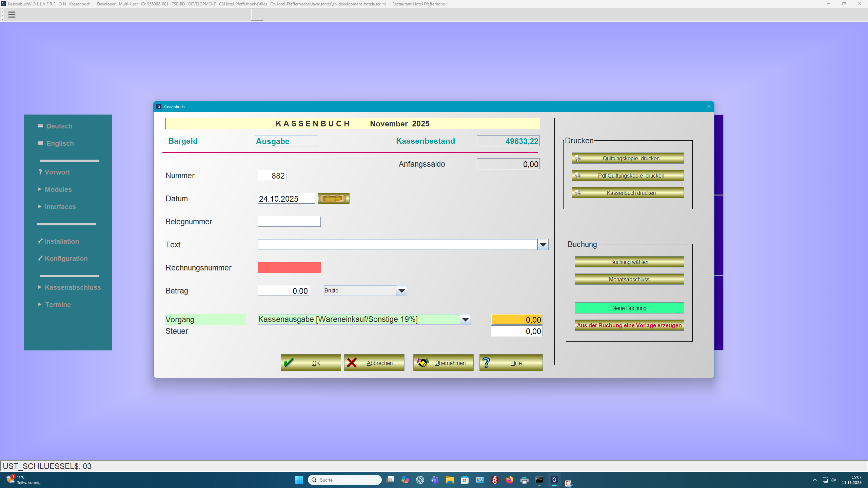The image size is (868, 488).
Task: Click the handshake icon on Übernehmen
Action: coord(423,362)
